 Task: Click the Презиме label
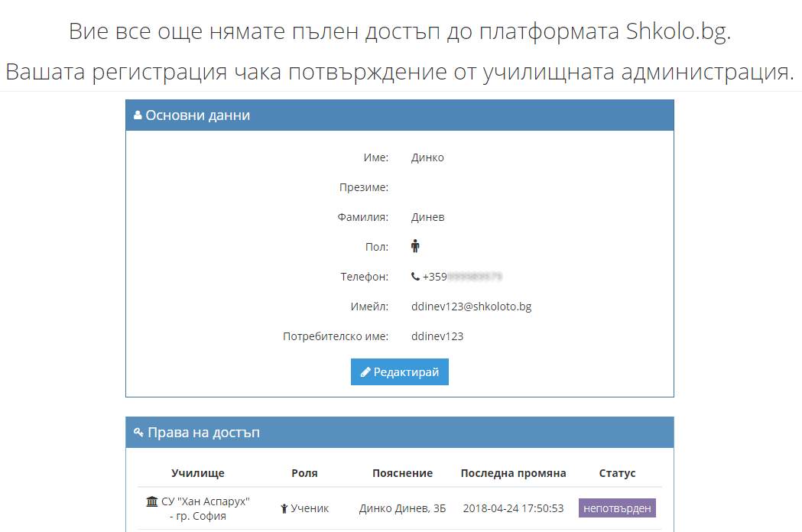[x=364, y=187]
